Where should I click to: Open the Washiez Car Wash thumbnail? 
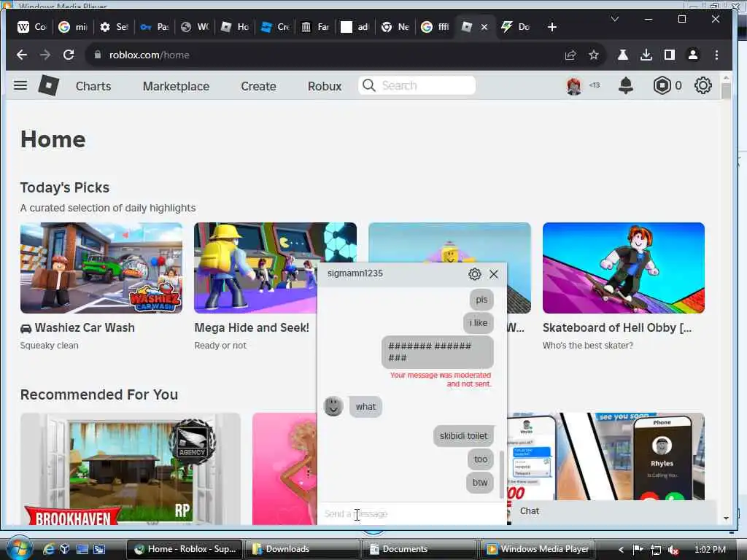[x=101, y=268]
